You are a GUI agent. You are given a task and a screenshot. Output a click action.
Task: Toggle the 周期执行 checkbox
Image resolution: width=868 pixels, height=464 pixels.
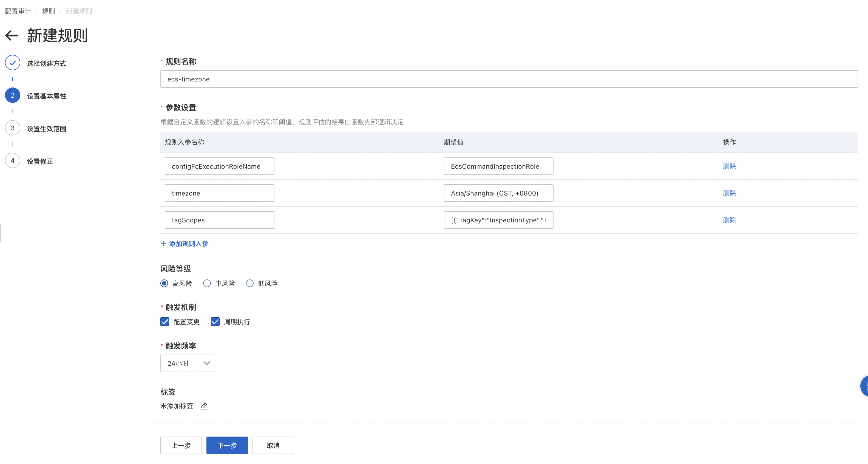[x=215, y=322]
